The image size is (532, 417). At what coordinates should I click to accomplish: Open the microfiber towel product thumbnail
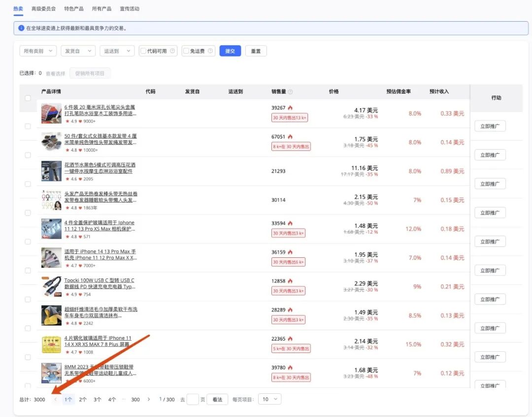tap(51, 315)
